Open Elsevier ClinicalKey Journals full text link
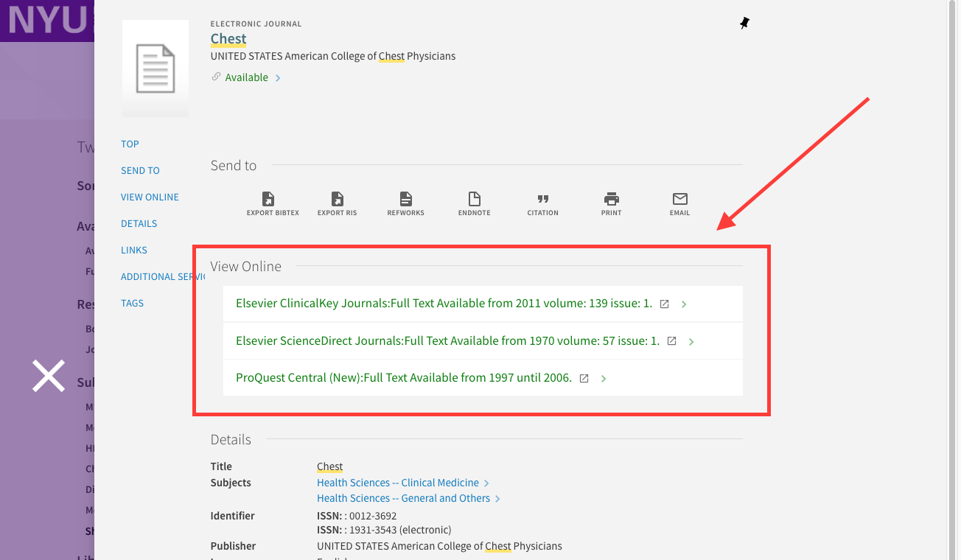The height and width of the screenshot is (560, 961). coord(444,304)
